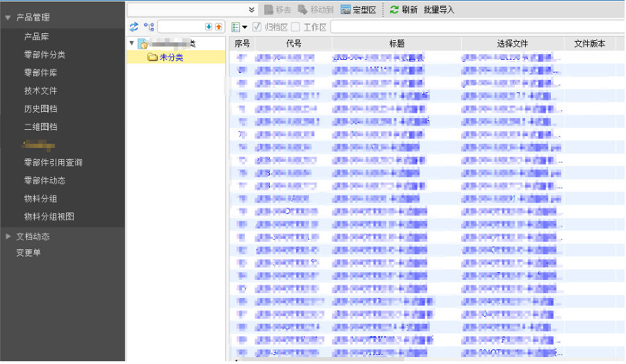Open the top toolbar combo dropdown chevron
Screen dimensions: 626x364
click(x=252, y=10)
